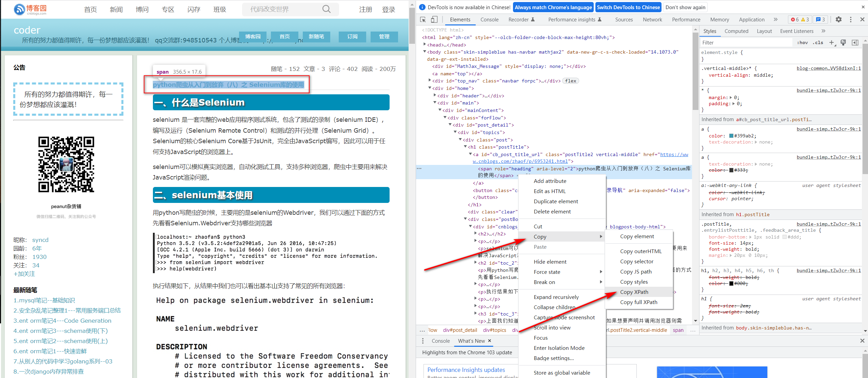This screenshot has width=868, height=378.
Task: Click the Switch DevTools to Chinese button
Action: pyautogui.click(x=628, y=7)
